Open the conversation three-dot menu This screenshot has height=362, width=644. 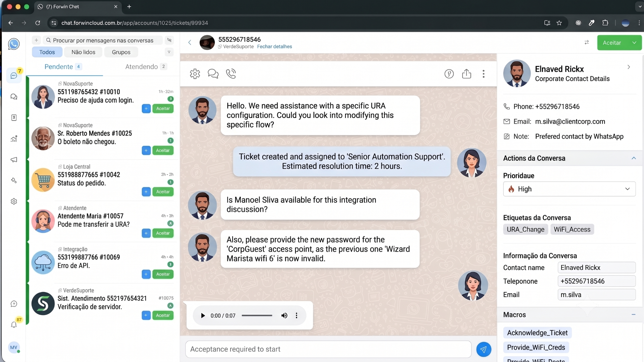click(483, 74)
